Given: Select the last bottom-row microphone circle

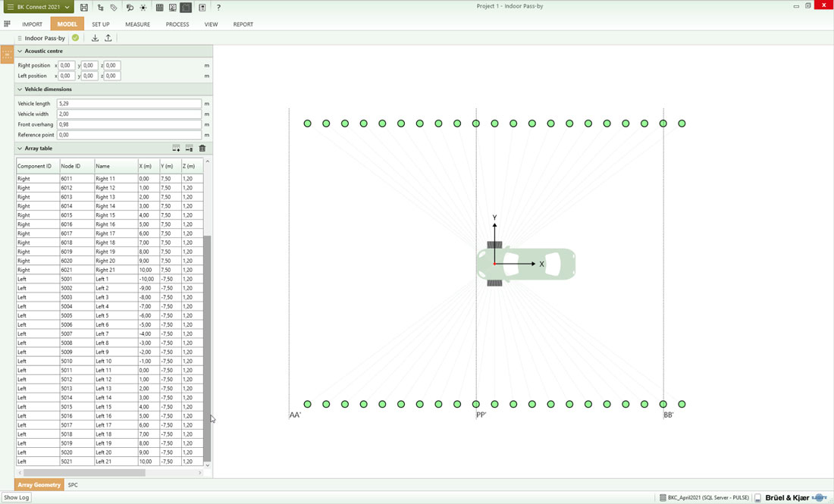Looking at the screenshot, I should click(x=682, y=405).
